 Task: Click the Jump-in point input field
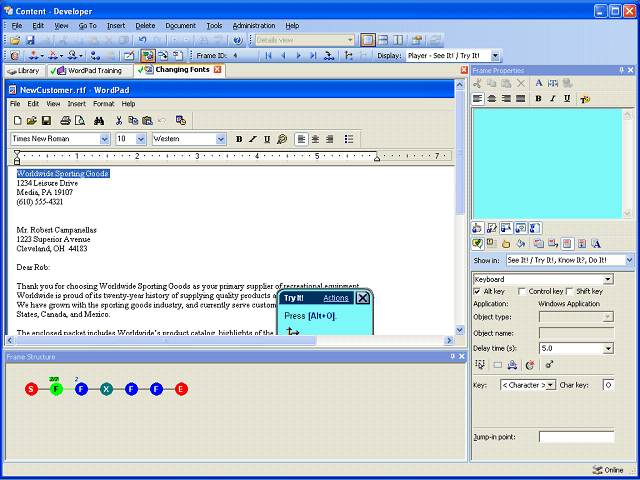(576, 437)
